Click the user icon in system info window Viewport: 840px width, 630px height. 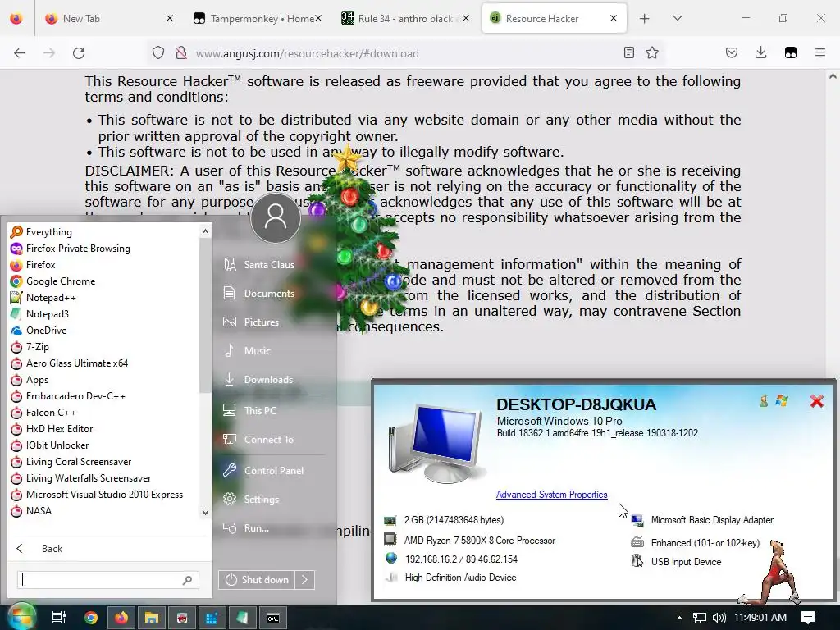click(x=764, y=400)
